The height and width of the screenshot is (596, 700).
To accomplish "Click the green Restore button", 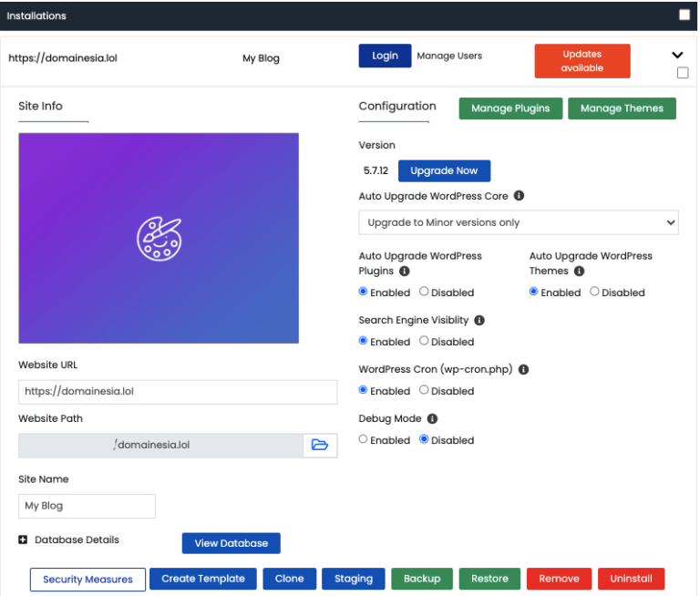I will point(489,579).
